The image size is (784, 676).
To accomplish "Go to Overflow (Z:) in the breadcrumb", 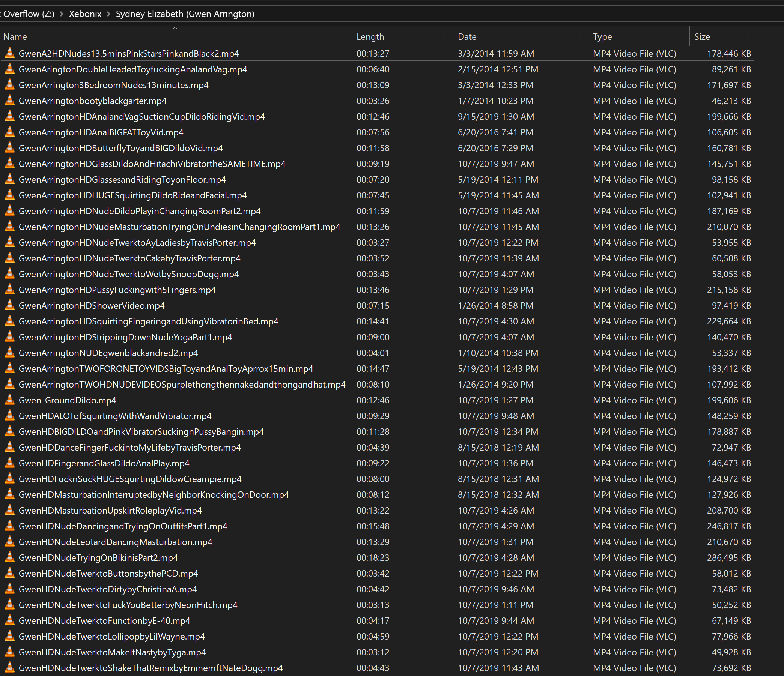I will (29, 14).
